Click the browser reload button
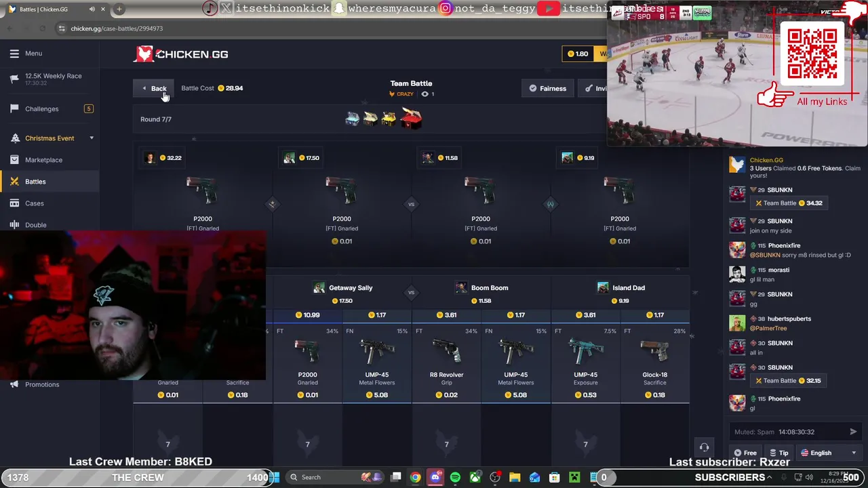Screen dimensions: 868x488 coord(42,28)
